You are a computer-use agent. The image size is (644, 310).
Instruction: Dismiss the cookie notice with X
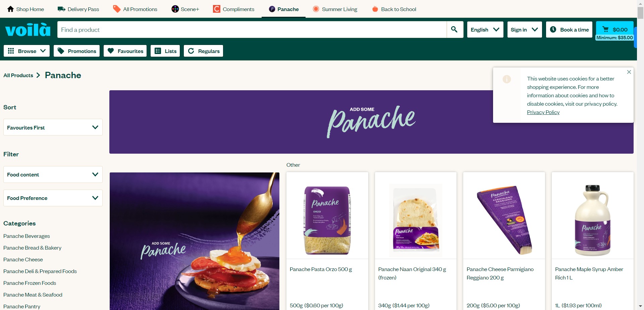coord(629,72)
